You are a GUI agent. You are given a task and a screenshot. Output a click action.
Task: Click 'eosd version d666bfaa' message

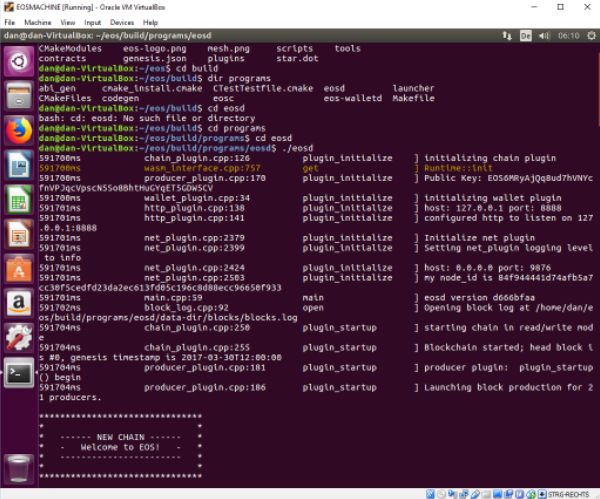479,297
